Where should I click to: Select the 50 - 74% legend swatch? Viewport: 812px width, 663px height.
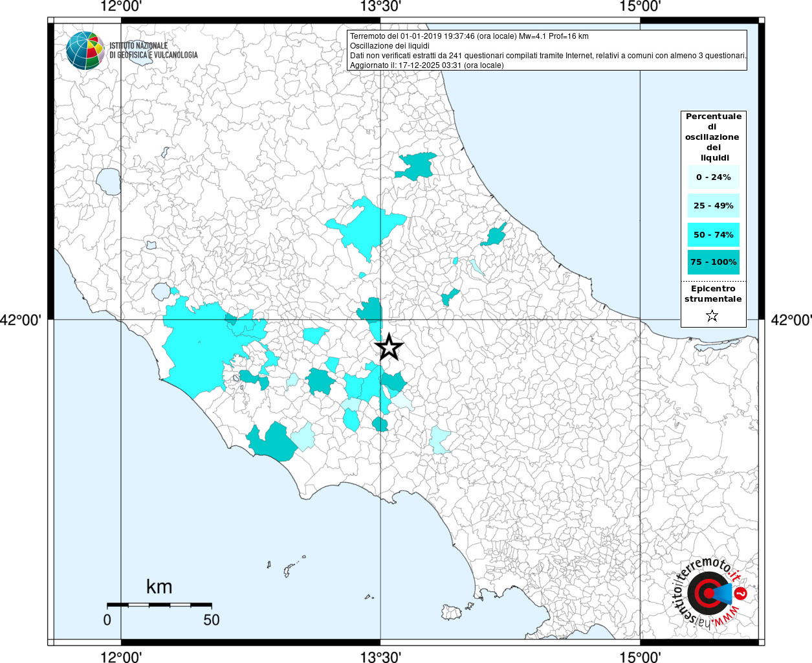click(x=713, y=234)
